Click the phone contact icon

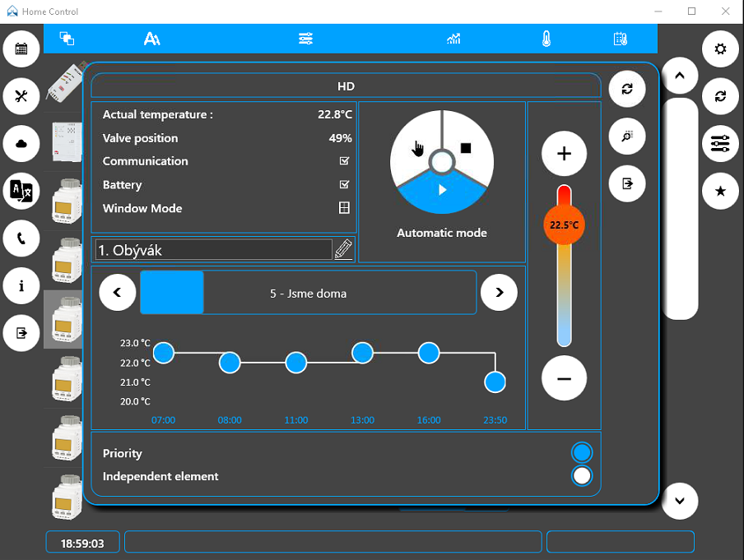21,238
